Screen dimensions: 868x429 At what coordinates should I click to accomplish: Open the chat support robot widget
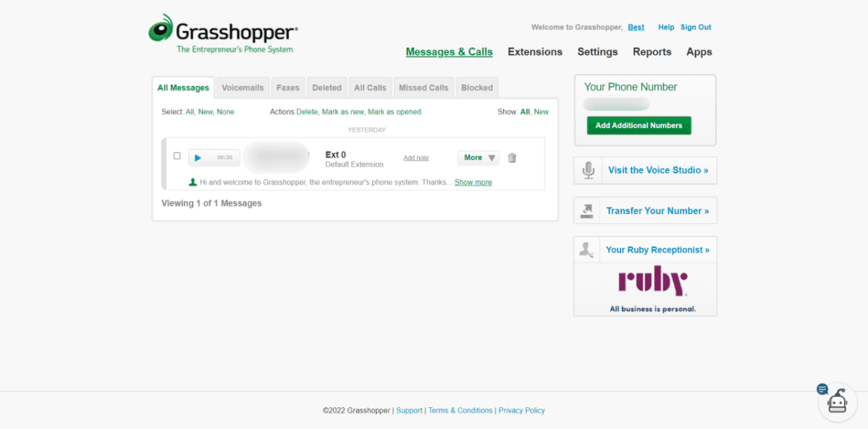point(837,401)
